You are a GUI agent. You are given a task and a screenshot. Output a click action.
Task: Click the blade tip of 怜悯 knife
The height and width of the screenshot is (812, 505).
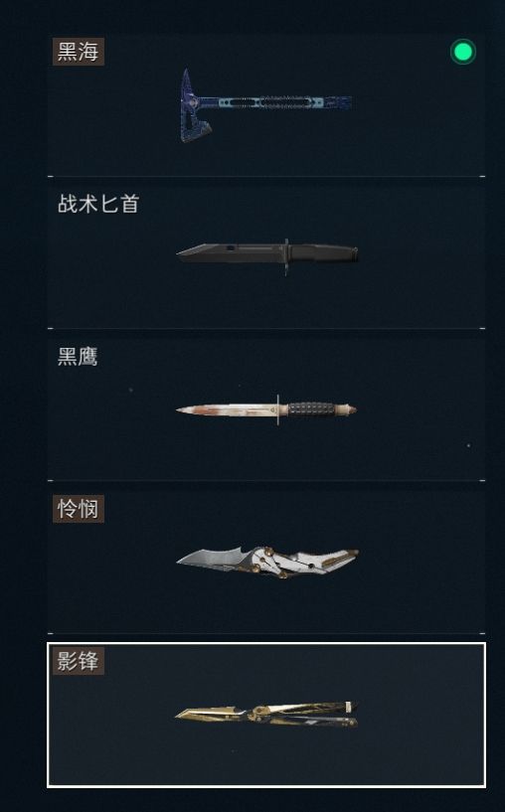tap(186, 560)
